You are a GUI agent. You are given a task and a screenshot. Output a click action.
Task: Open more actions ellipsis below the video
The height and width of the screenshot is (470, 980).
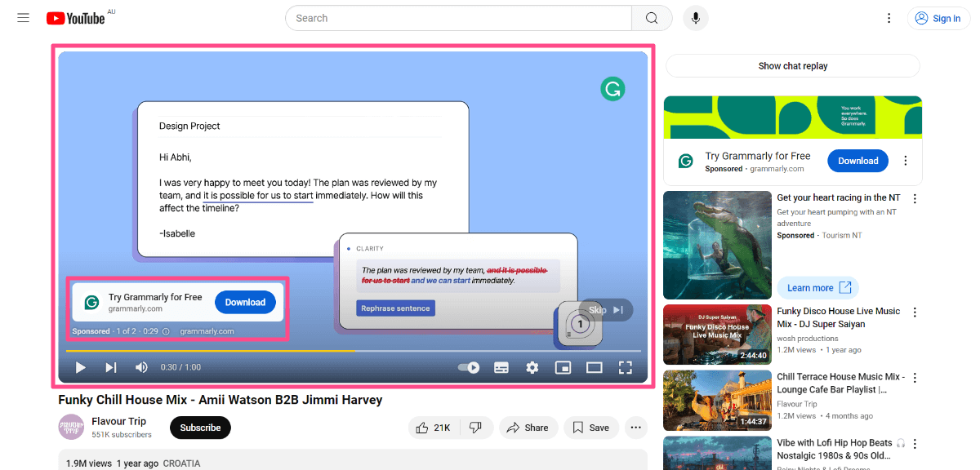[636, 428]
